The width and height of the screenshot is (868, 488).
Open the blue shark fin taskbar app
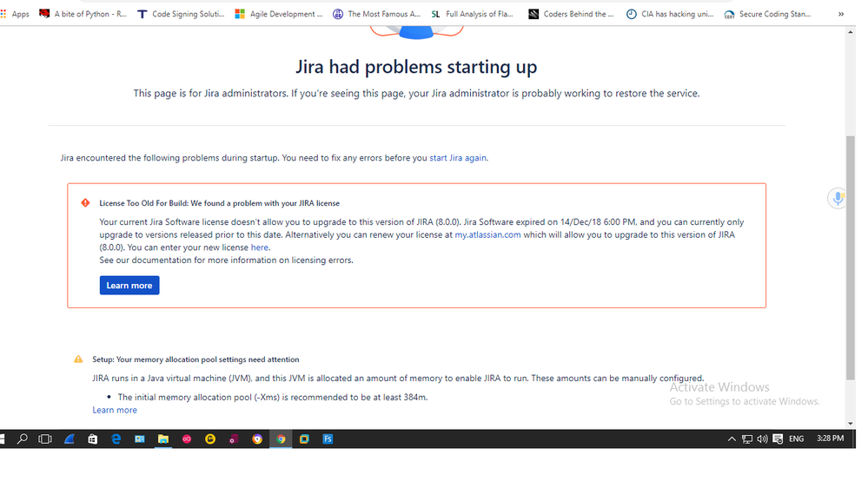coord(70,439)
